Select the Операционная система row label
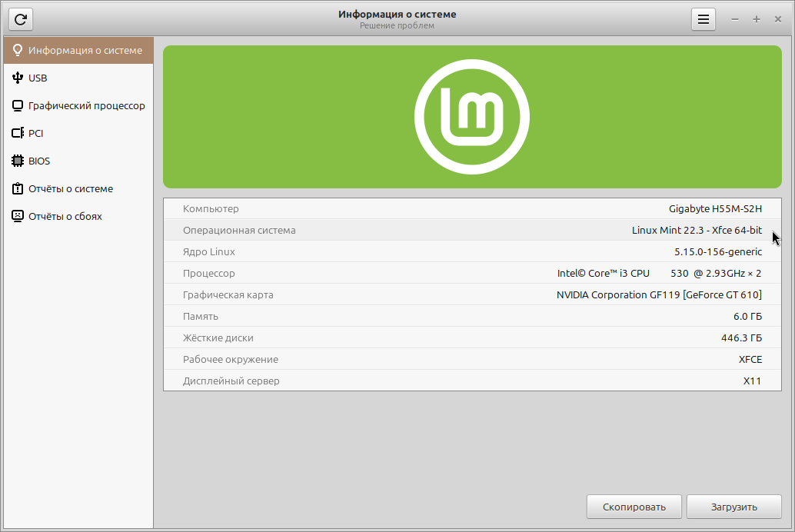Screen dimensions: 795x532 (239, 230)
